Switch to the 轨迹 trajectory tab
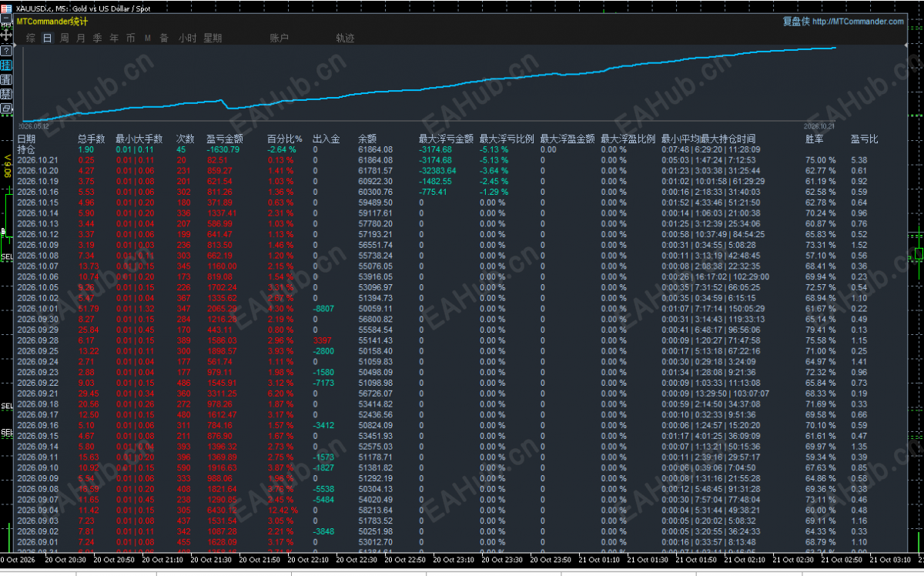Screen dimensions: 924x576 tap(346, 38)
